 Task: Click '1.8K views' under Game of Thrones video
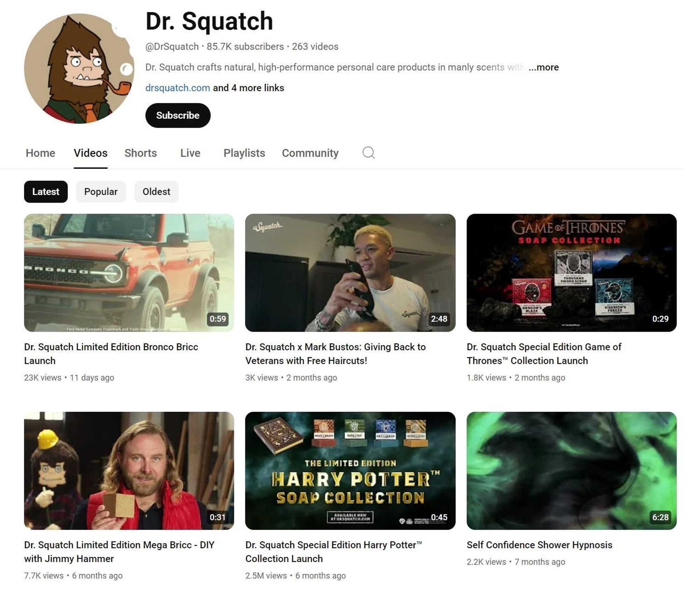click(486, 378)
